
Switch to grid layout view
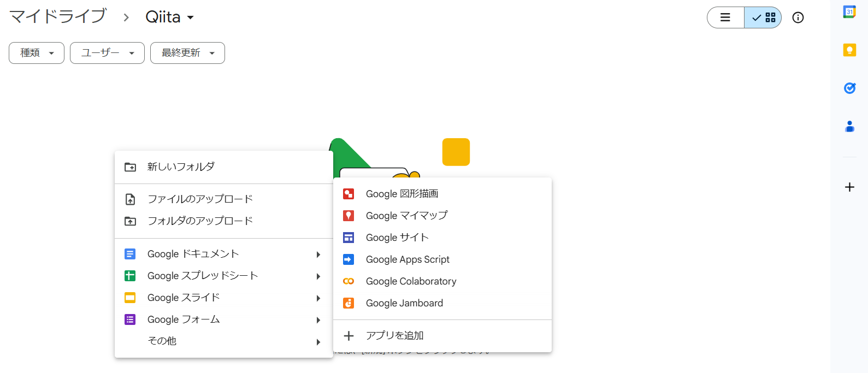tap(763, 17)
